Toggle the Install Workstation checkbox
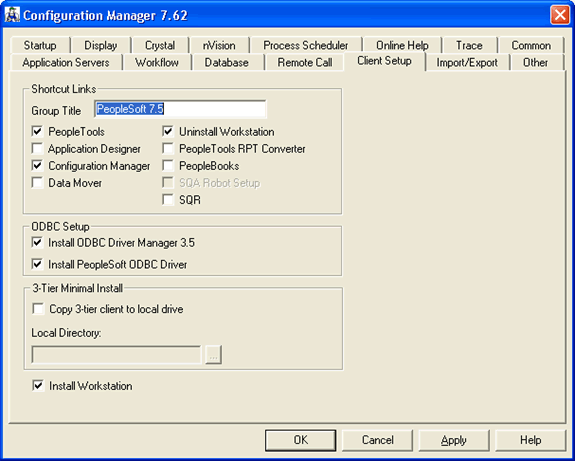 (x=38, y=386)
